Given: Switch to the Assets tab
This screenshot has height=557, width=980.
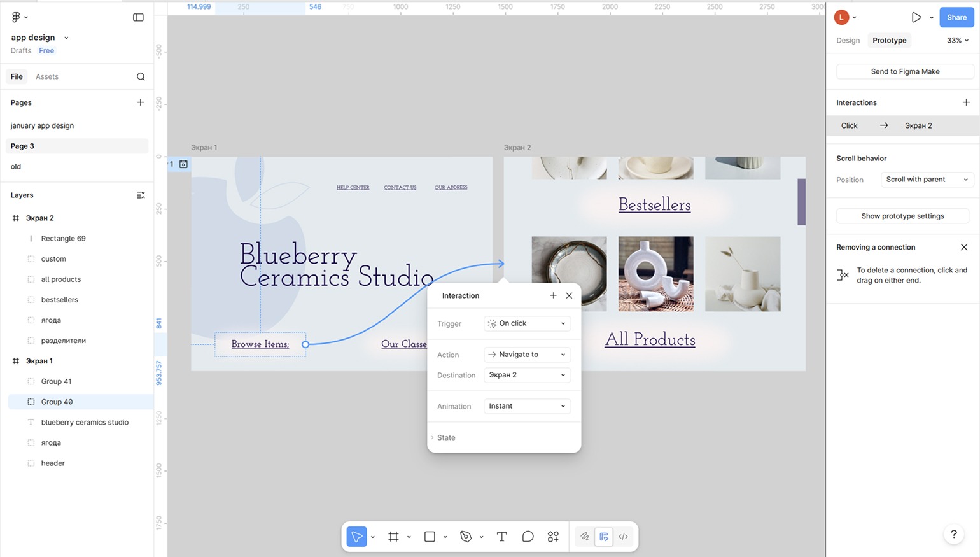Looking at the screenshot, I should (47, 76).
